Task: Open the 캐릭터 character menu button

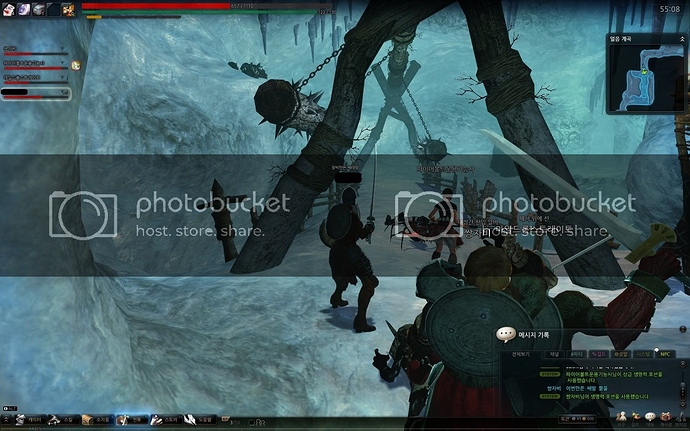Action: click(30, 420)
